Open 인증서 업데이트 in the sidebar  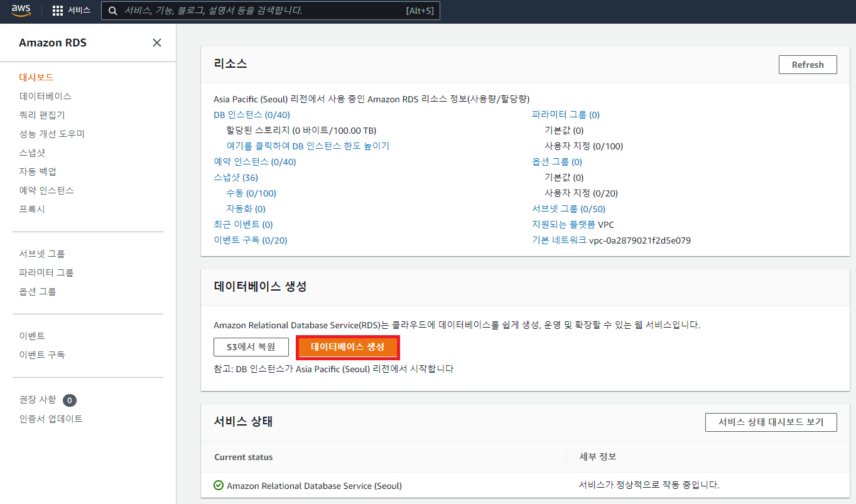tap(51, 419)
